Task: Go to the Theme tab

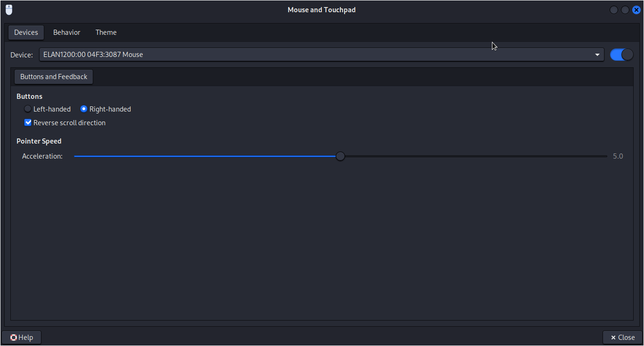Action: 106,32
